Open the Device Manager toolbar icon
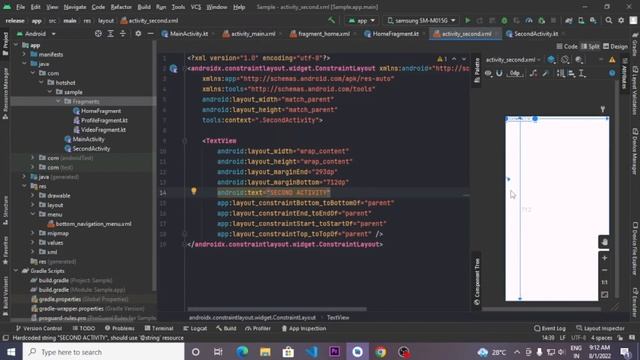This screenshot has height=360, width=640. point(581,20)
